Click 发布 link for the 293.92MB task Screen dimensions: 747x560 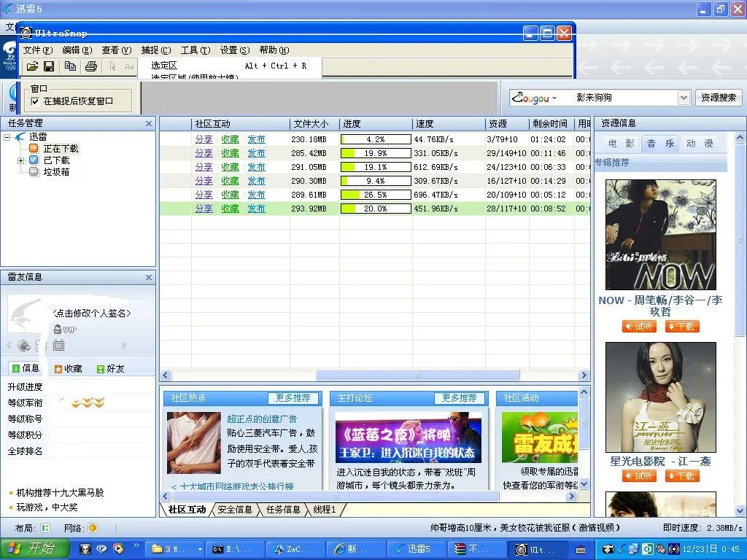[256, 209]
